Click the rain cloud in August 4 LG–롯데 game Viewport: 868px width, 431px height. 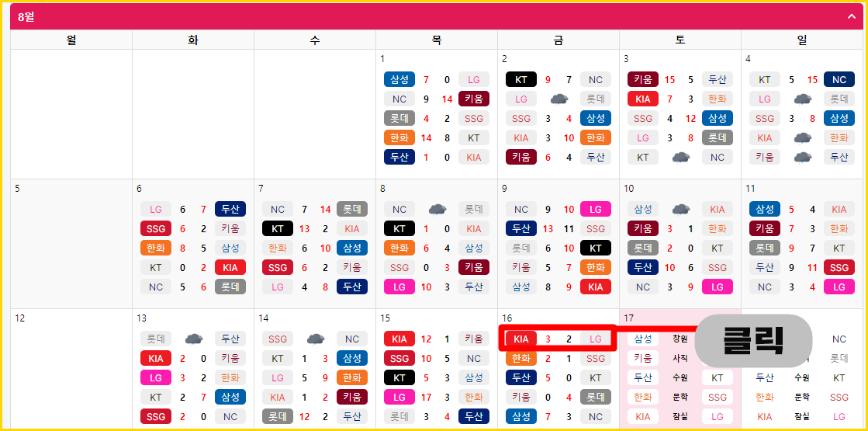point(801,99)
